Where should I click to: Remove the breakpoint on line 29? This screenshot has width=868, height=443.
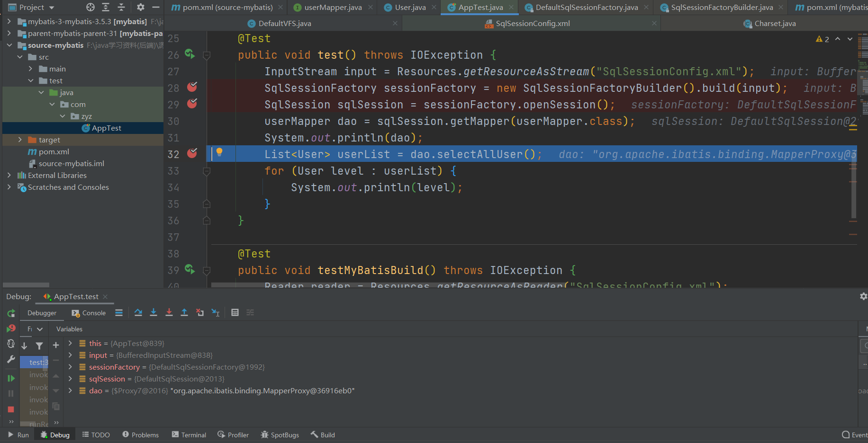tap(192, 104)
